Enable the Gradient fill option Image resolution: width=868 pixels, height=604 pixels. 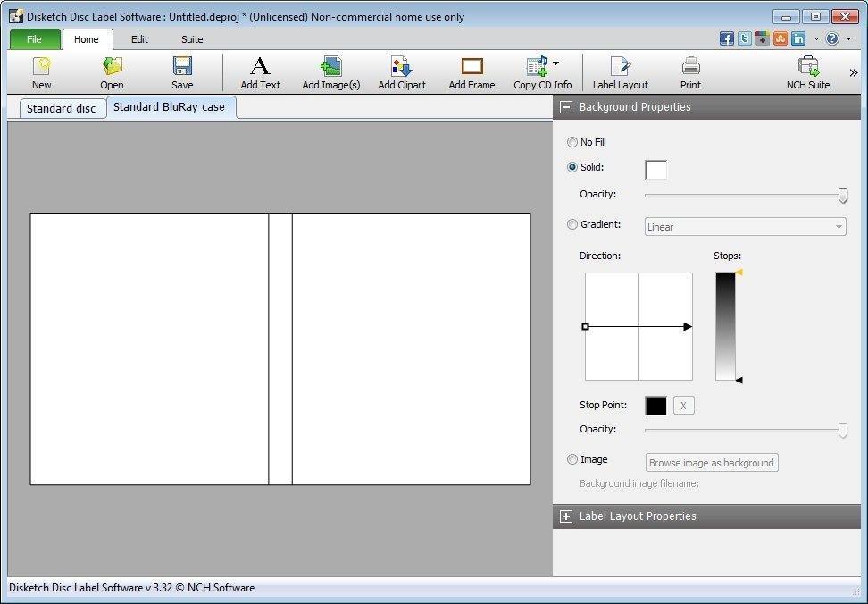572,224
